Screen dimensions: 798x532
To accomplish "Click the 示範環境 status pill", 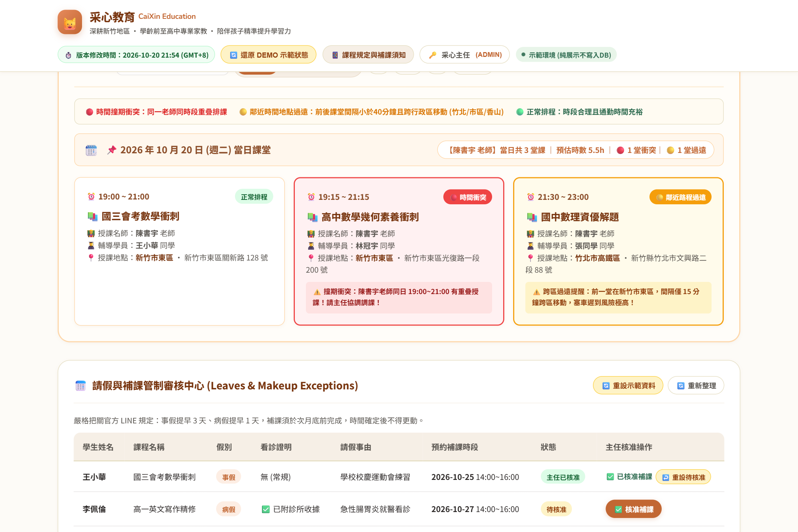I will 566,55.
